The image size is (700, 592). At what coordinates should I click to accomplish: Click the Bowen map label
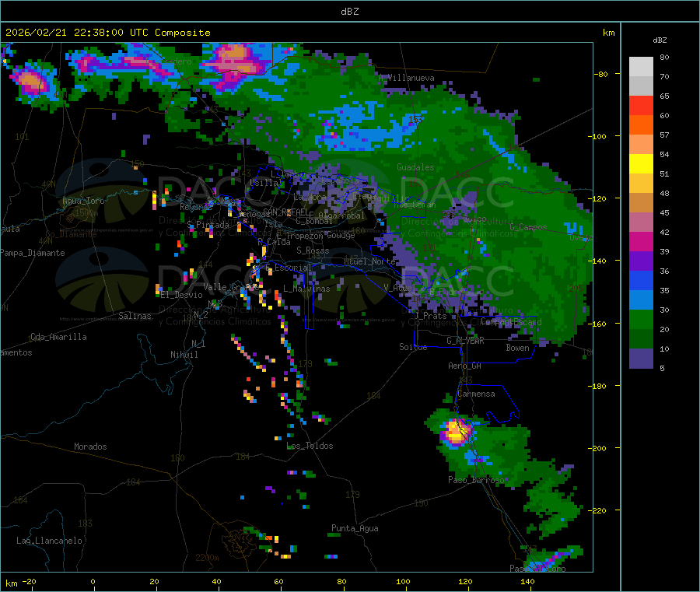pyautogui.click(x=517, y=348)
